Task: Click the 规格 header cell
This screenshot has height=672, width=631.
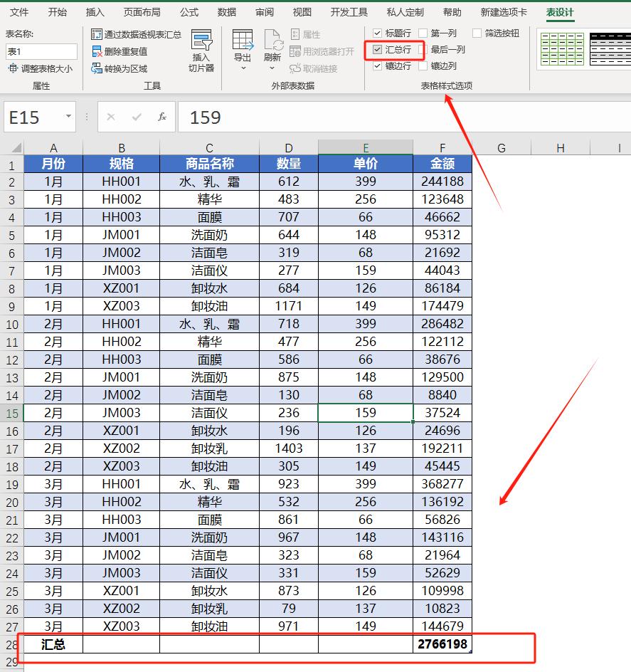Action: pos(121,164)
